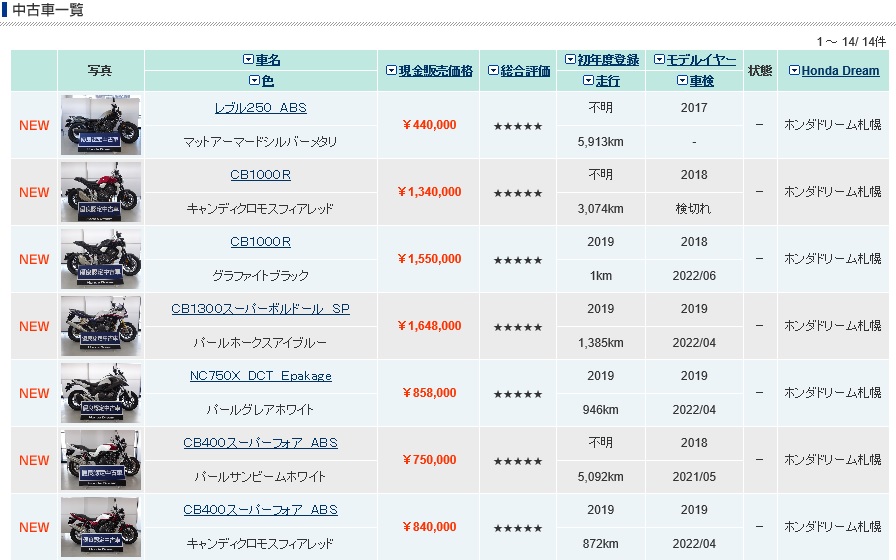Open the white CB400スーパーフォア photo
The width and height of the screenshot is (896, 560).
(x=101, y=460)
